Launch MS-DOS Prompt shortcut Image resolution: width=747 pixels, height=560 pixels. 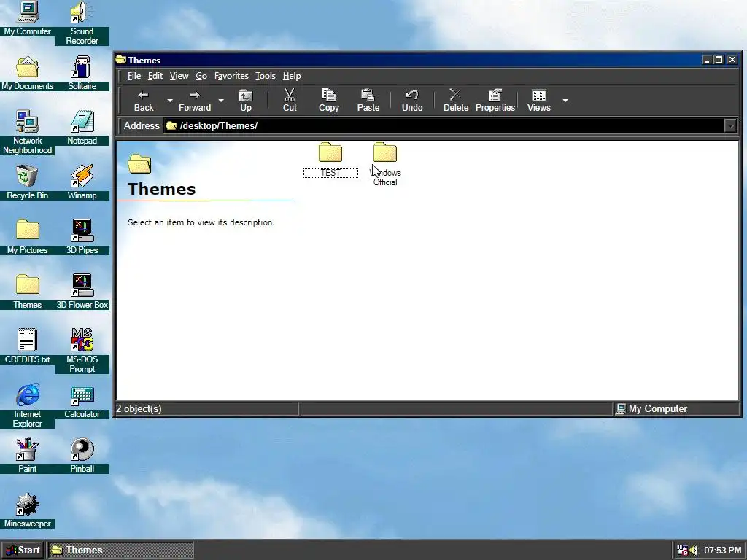(82, 351)
